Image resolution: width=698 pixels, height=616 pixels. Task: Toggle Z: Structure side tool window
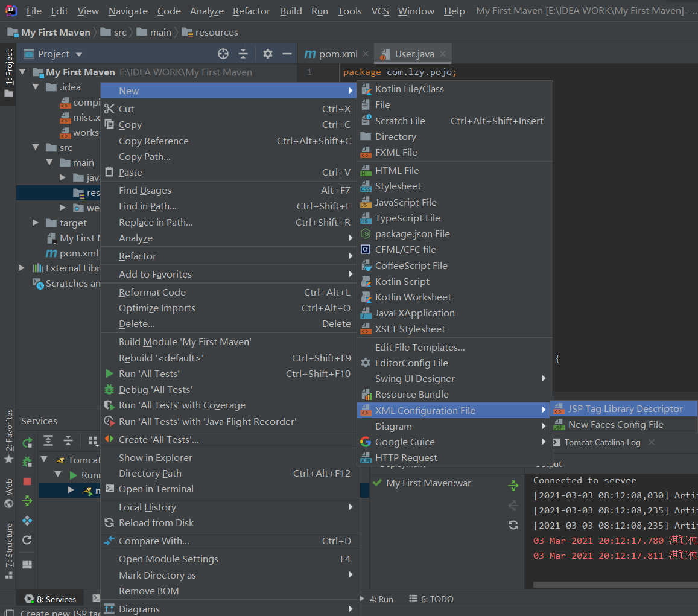[x=8, y=551]
